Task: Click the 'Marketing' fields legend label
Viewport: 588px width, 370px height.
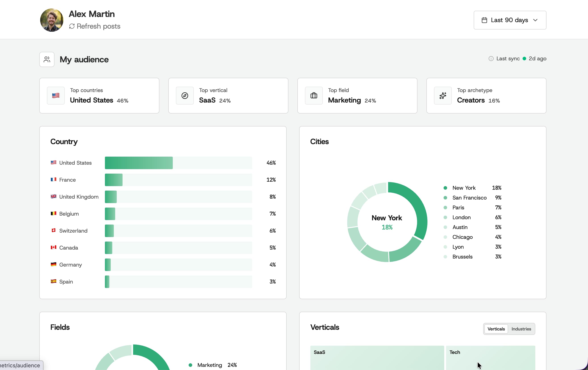Action: (x=210, y=365)
